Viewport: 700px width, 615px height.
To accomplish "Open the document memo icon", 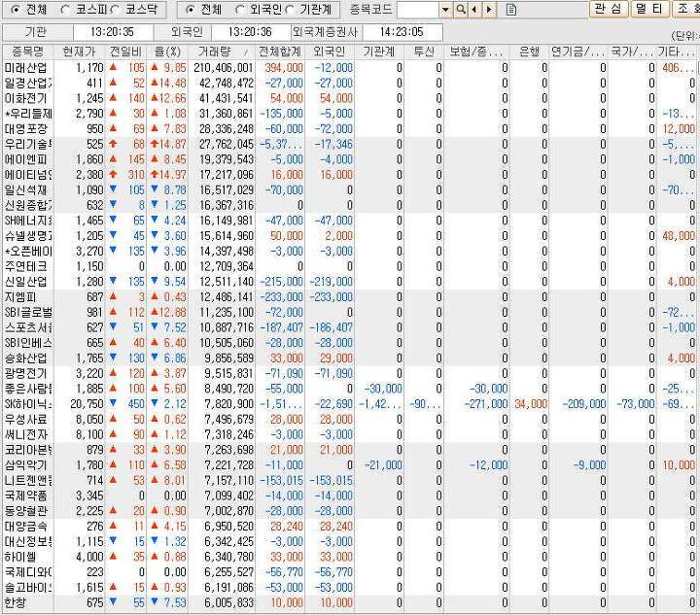I will point(511,10).
